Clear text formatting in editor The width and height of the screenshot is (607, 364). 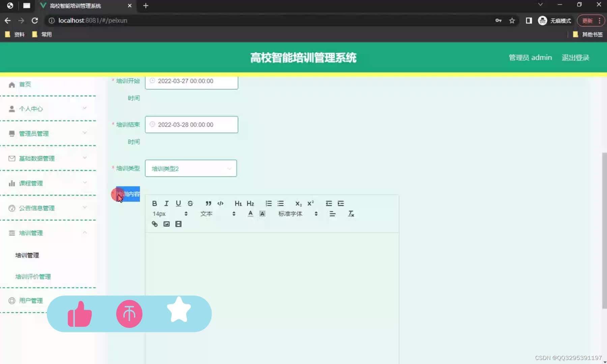[x=351, y=214]
